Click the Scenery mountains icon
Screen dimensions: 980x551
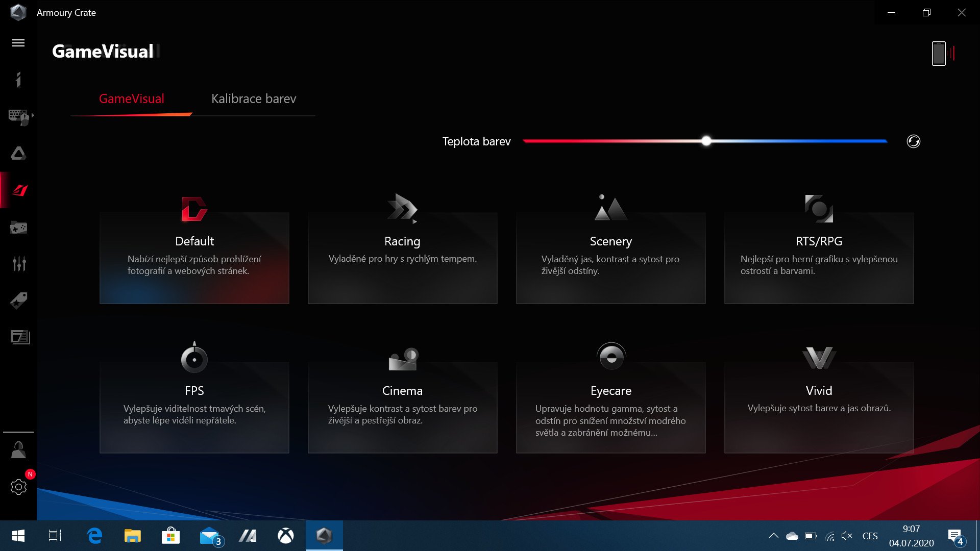coord(610,207)
